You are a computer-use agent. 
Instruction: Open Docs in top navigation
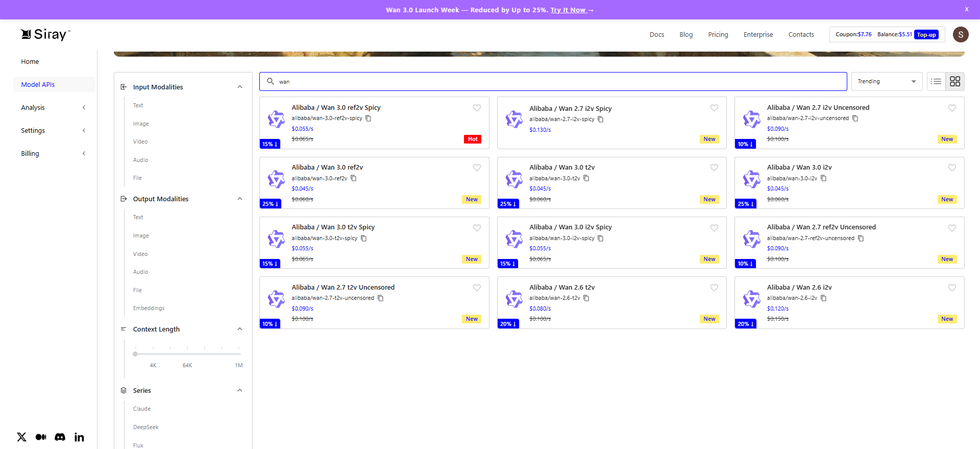tap(657, 34)
